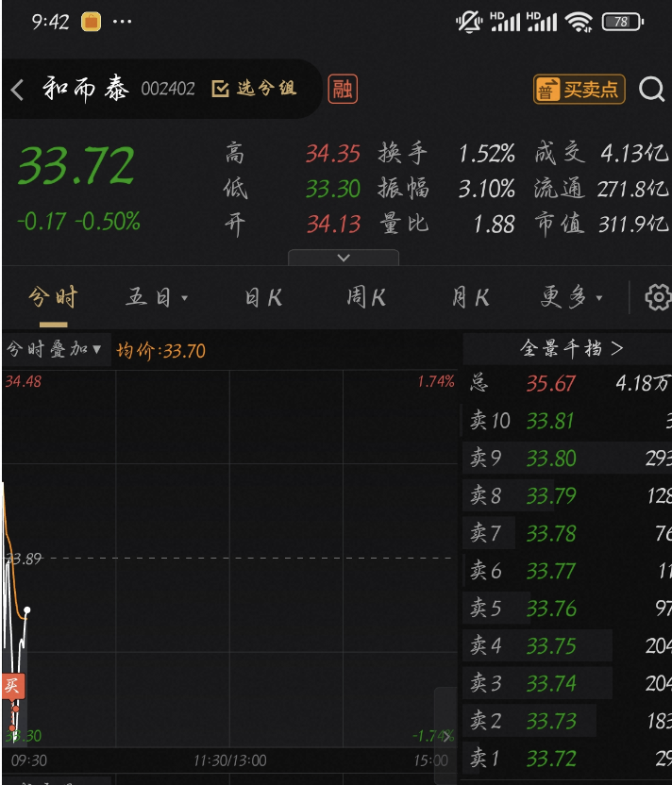
Task: Expand the side arrow near 15:00
Action: point(445,736)
